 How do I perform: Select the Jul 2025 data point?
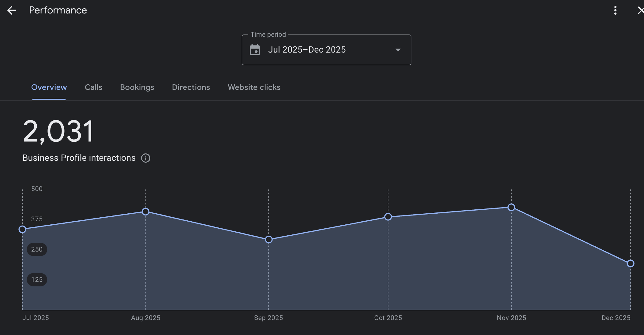pyautogui.click(x=22, y=229)
